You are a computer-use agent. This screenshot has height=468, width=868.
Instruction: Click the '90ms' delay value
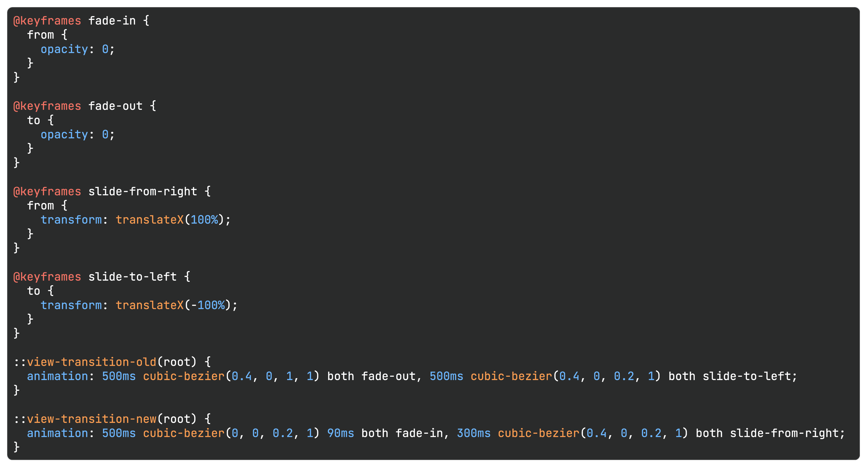(x=341, y=433)
